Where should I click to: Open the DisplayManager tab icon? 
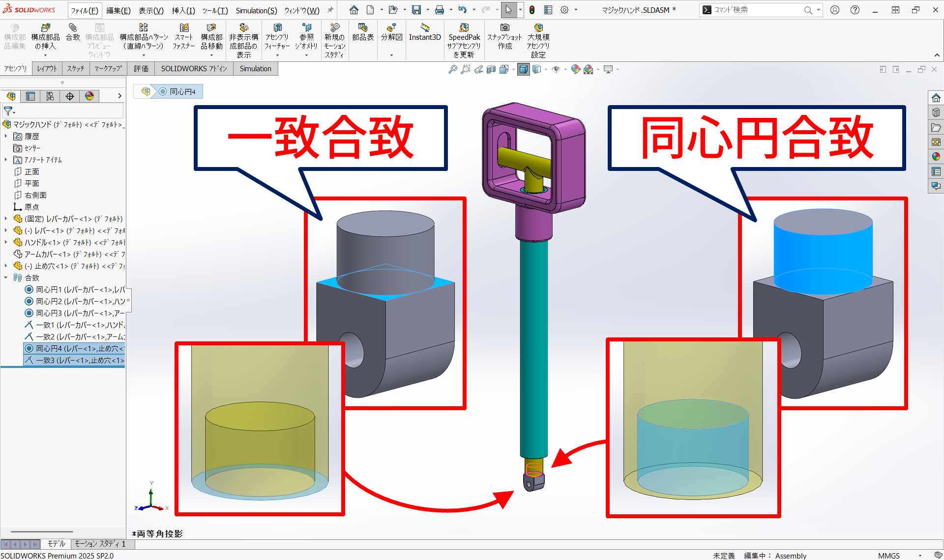coord(89,96)
